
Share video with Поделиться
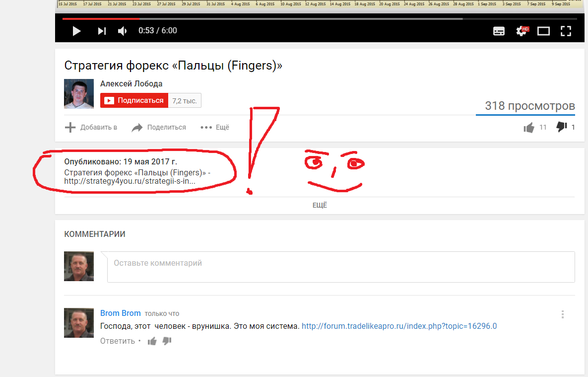[x=159, y=127]
